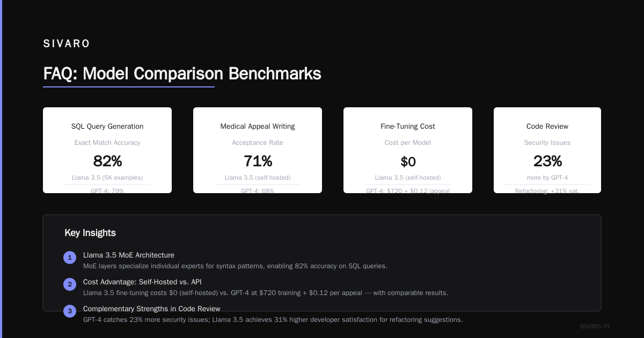Click the number 2 insight badge
Screen dimensions: 644x338
(x=70, y=284)
